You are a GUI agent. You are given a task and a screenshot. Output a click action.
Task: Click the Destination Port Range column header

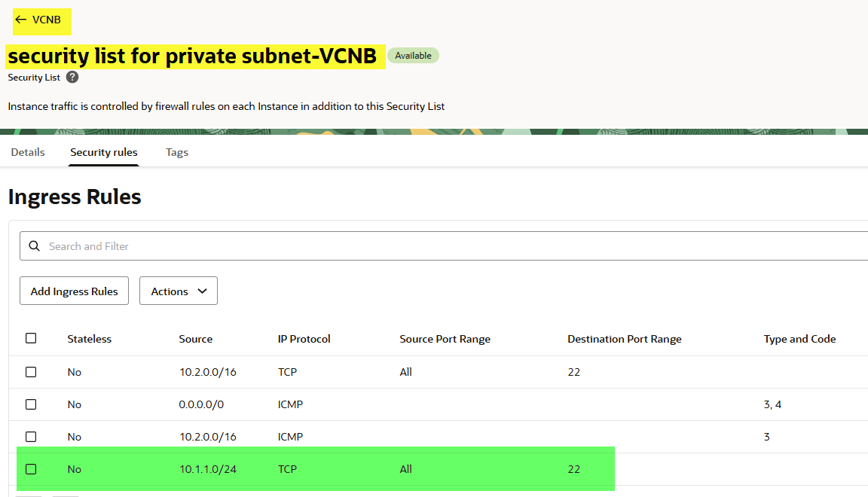pos(624,339)
